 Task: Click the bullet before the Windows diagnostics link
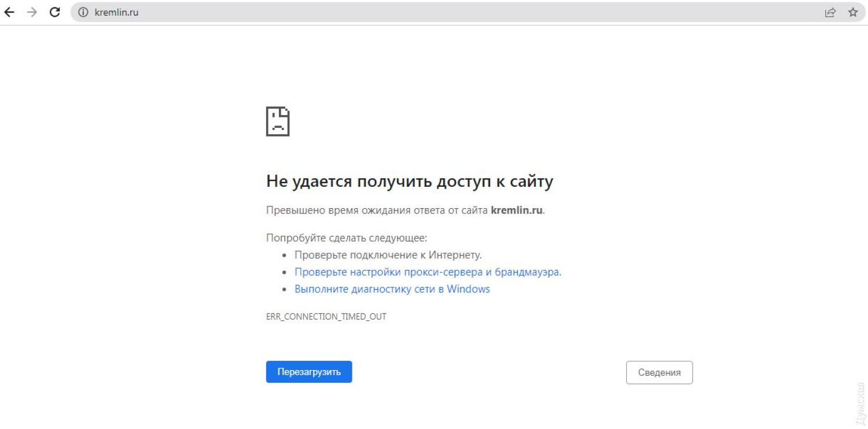[284, 289]
